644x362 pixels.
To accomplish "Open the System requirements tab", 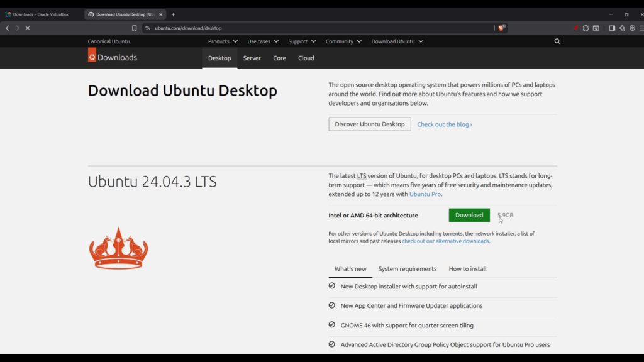I will click(x=408, y=268).
